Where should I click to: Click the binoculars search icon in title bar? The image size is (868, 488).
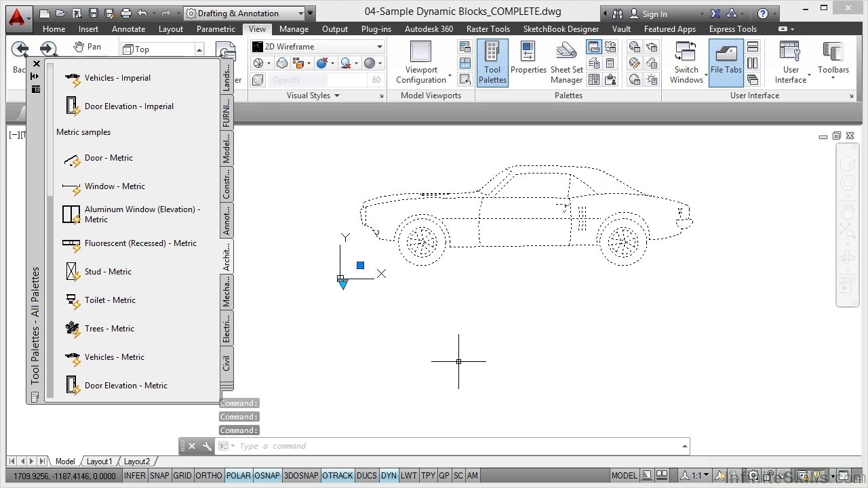coord(618,14)
